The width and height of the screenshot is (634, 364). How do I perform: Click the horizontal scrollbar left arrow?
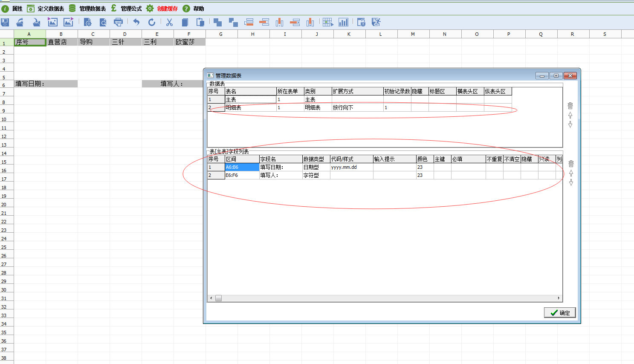[211, 298]
